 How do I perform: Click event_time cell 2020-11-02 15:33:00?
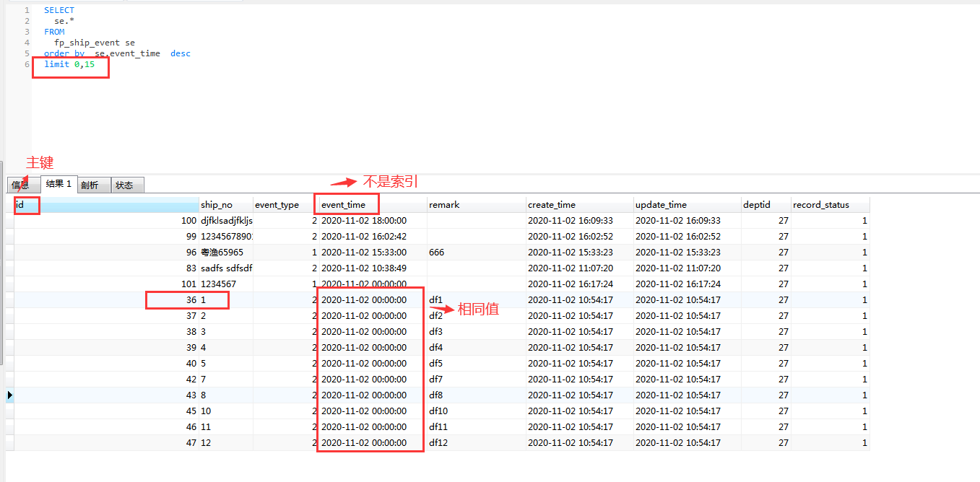pyautogui.click(x=373, y=253)
